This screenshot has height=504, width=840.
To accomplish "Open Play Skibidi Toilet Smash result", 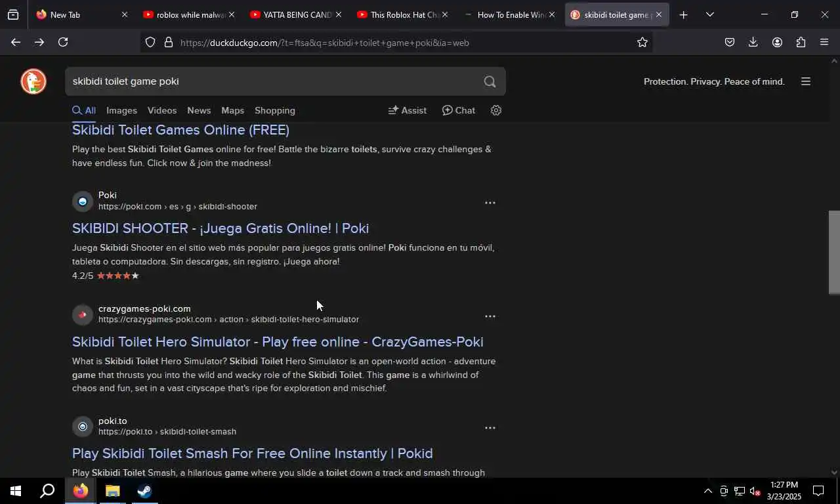I will (x=252, y=453).
